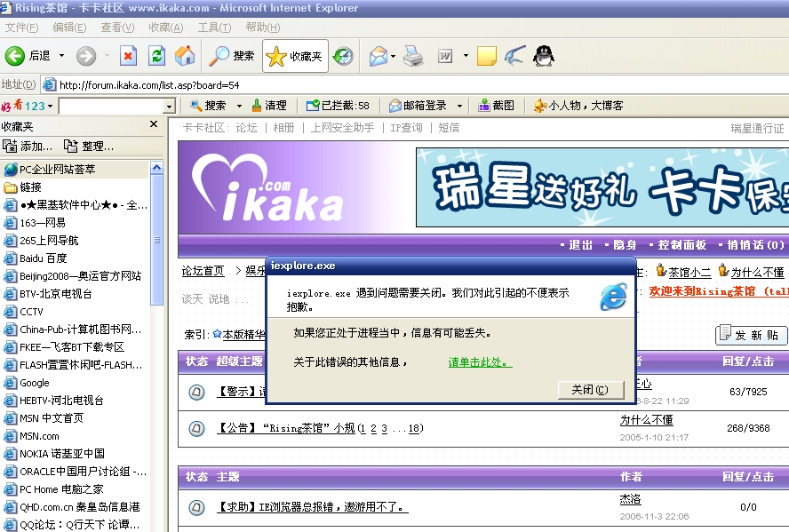Click the 关闭(C) button in error dialog
789x532 pixels.
point(591,390)
